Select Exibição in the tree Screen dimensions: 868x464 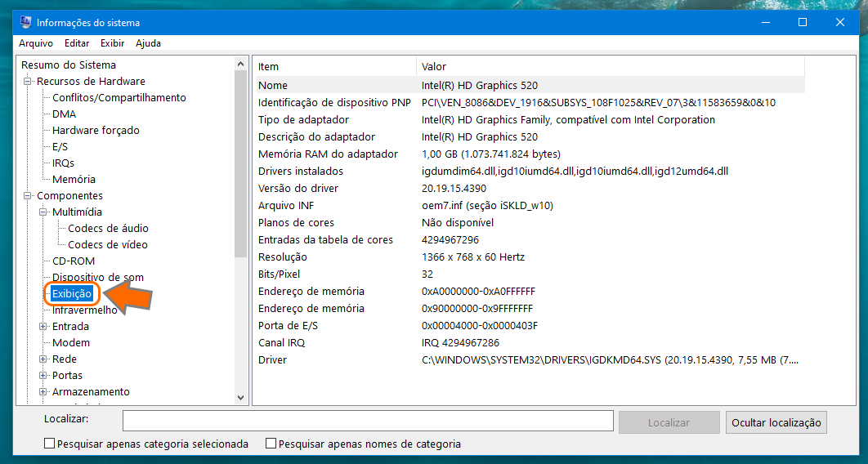72,293
